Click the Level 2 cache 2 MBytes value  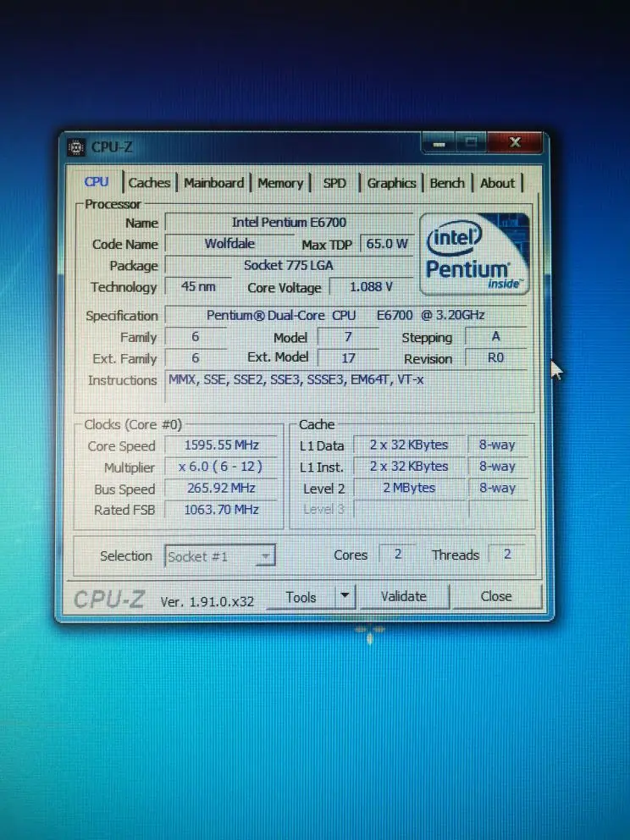click(x=409, y=488)
